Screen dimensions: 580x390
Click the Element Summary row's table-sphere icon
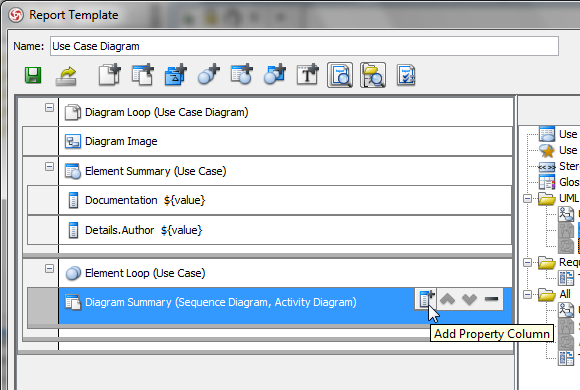(73, 171)
